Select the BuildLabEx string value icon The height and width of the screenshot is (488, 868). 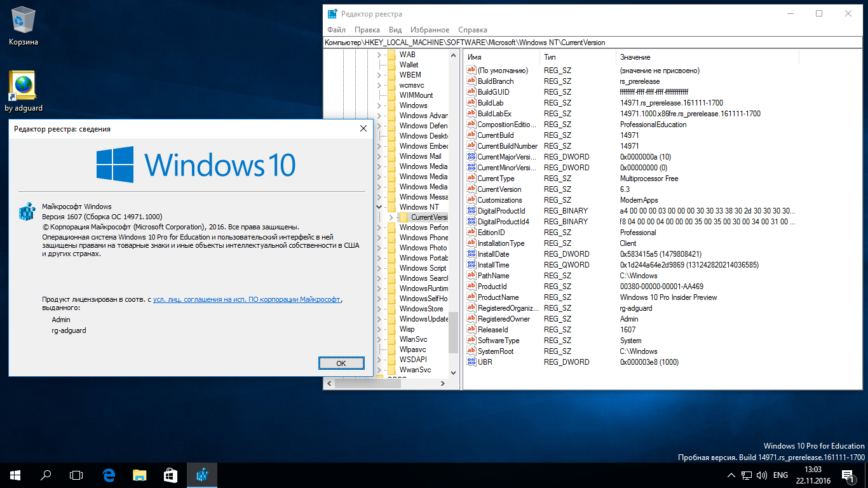tap(471, 114)
